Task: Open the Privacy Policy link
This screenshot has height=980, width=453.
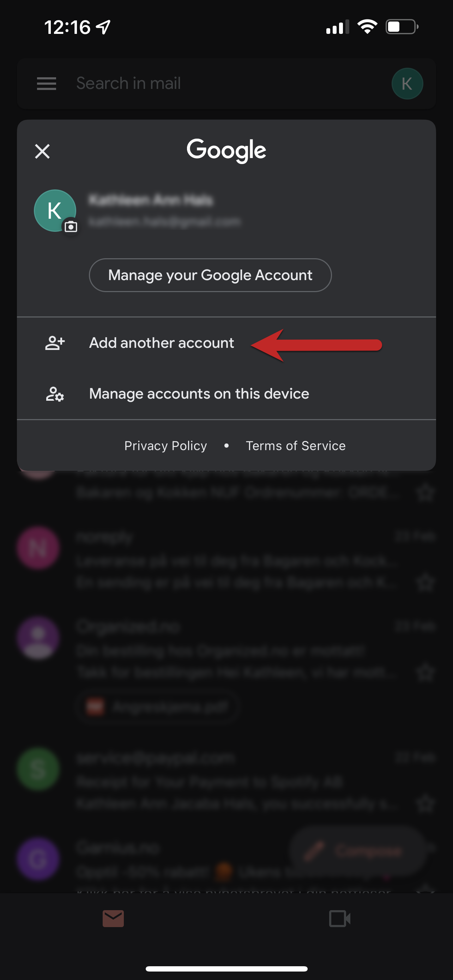Action: [x=165, y=446]
